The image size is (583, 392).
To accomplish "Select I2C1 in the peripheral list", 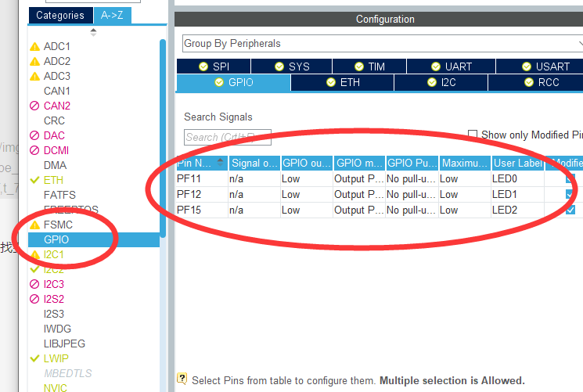I will (x=53, y=255).
